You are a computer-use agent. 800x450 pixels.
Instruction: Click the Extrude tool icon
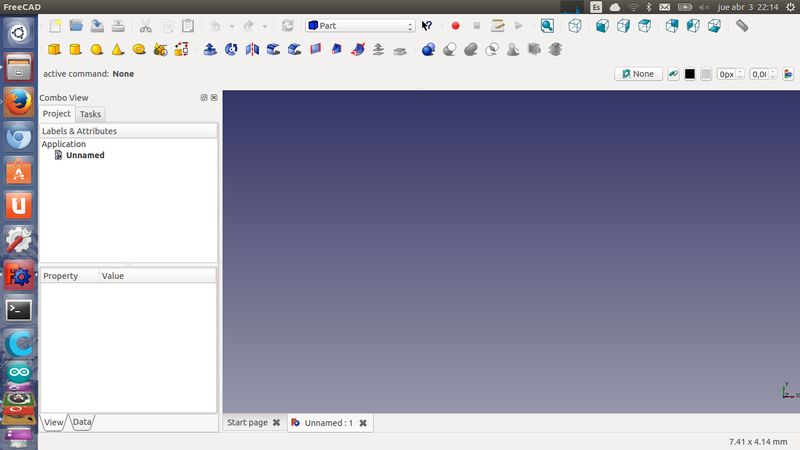tap(210, 49)
